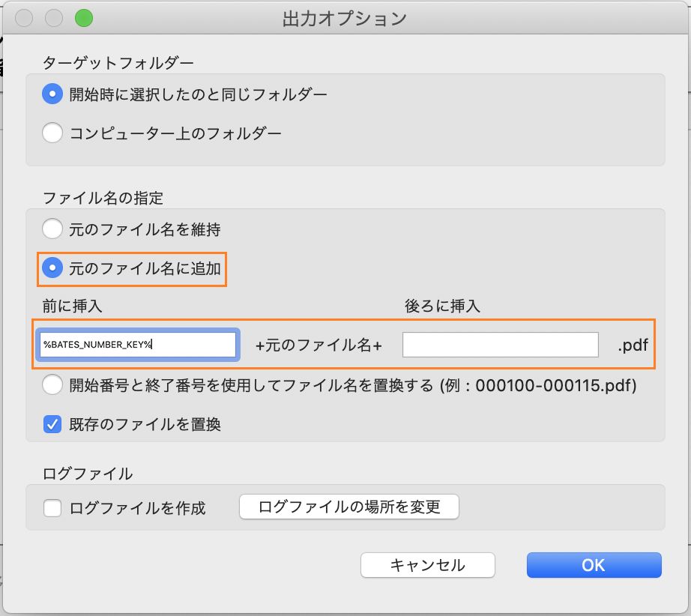Select the コンピューター上のフォルダー radio option

point(52,132)
